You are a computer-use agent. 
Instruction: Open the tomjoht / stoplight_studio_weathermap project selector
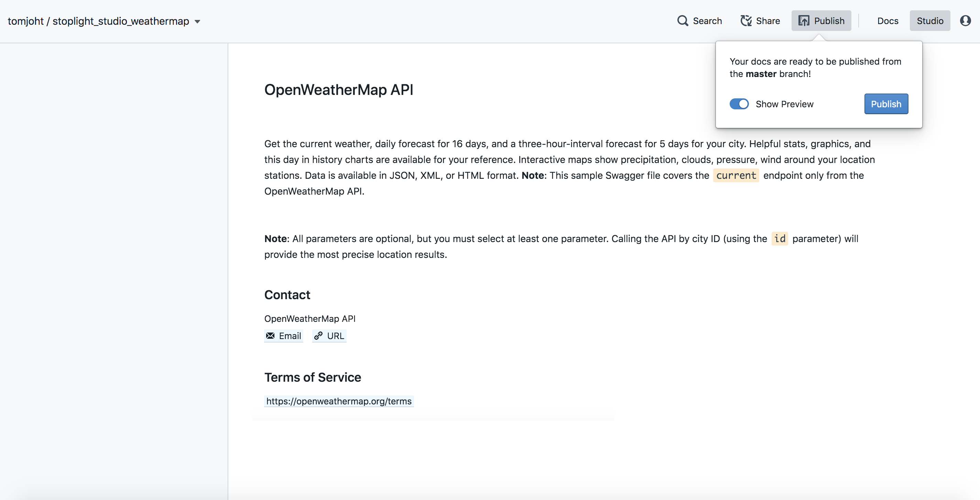(104, 21)
